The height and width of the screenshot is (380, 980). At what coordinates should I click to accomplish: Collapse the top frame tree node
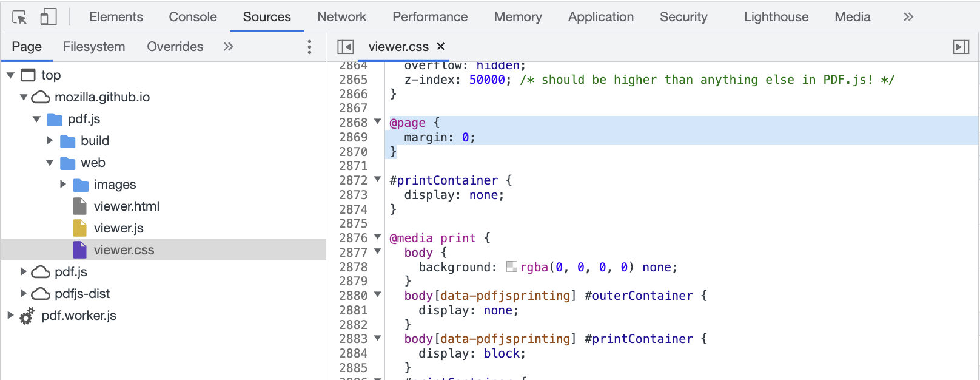click(x=10, y=75)
